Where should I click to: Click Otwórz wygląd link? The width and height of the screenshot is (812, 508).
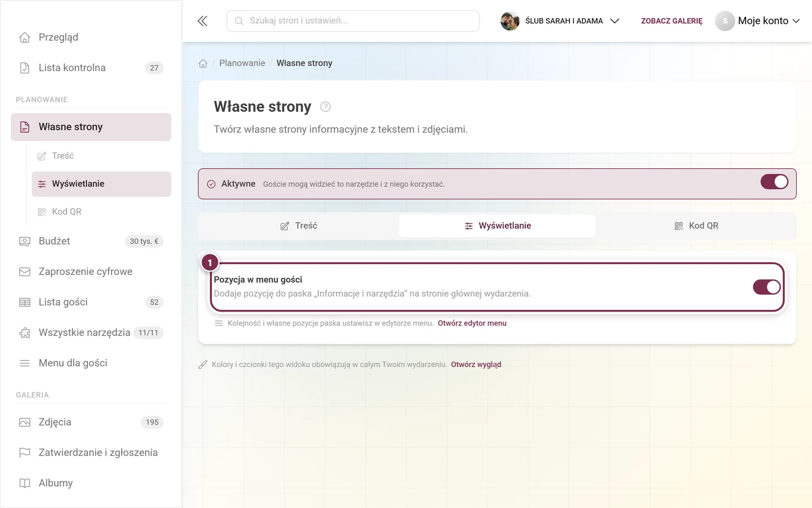(476, 365)
